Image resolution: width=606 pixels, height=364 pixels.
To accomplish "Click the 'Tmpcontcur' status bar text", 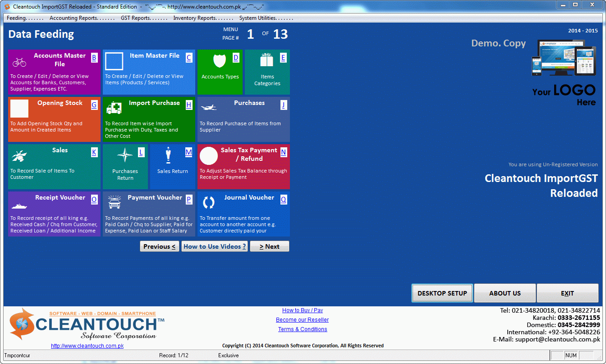I will click(17, 355).
